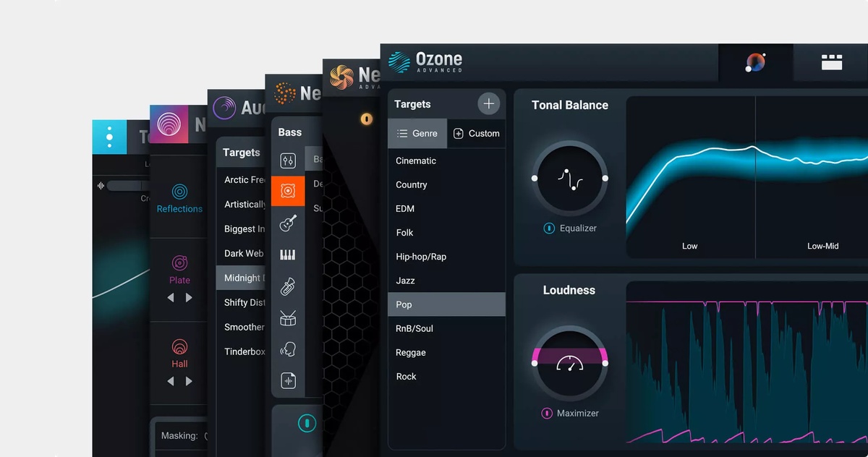Screen dimensions: 868x457
Task: Select the orange bass amp icon
Action: (288, 192)
